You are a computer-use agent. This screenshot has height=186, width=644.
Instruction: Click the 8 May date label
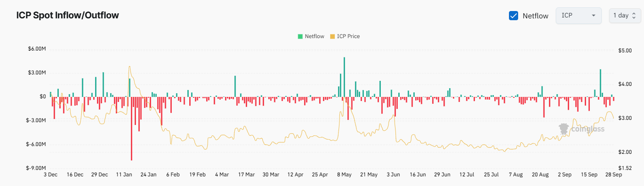coord(345,175)
